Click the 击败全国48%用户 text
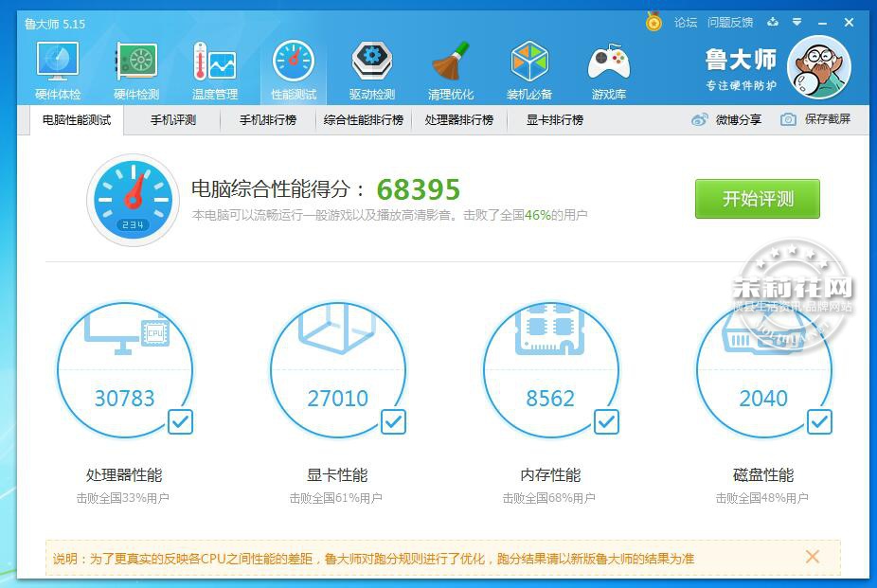Viewport: 877px width, 588px height. (x=761, y=498)
